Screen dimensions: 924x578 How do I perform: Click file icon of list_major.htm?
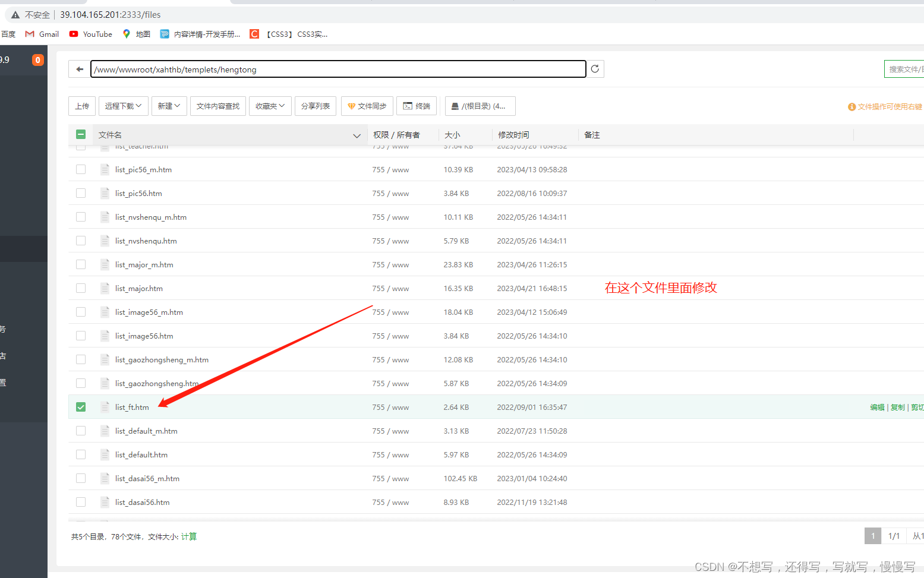point(105,288)
